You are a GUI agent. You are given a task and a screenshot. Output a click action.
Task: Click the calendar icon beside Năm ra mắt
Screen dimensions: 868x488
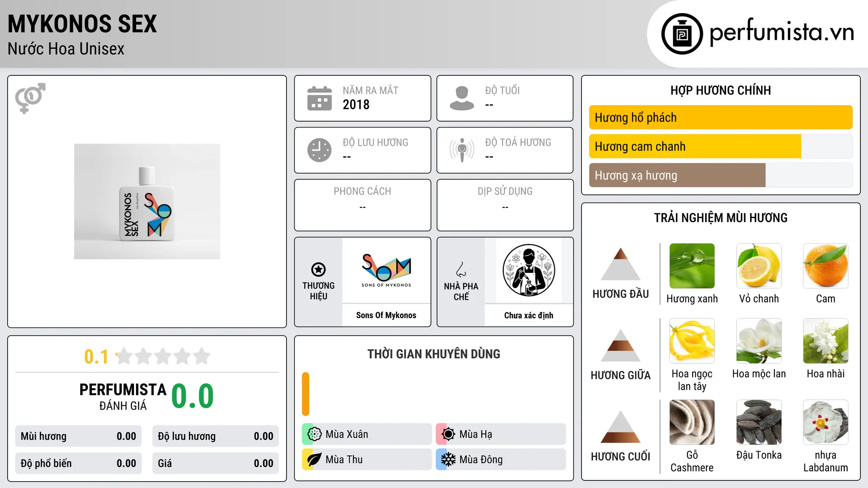(x=320, y=98)
